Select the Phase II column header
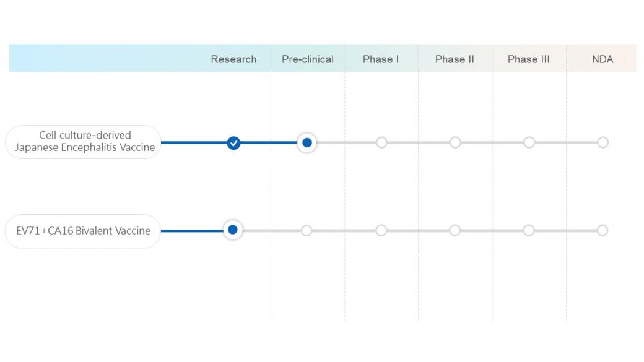This screenshot has height=362, width=644. (455, 59)
